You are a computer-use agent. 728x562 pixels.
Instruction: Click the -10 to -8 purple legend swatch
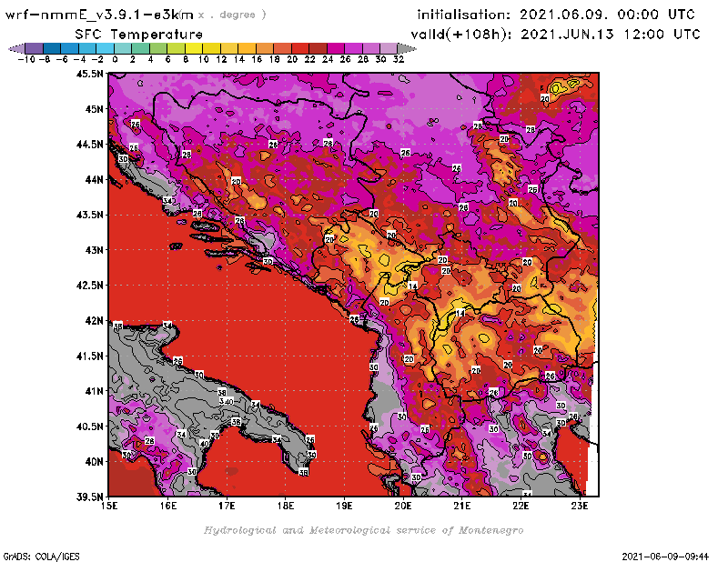[x=35, y=48]
